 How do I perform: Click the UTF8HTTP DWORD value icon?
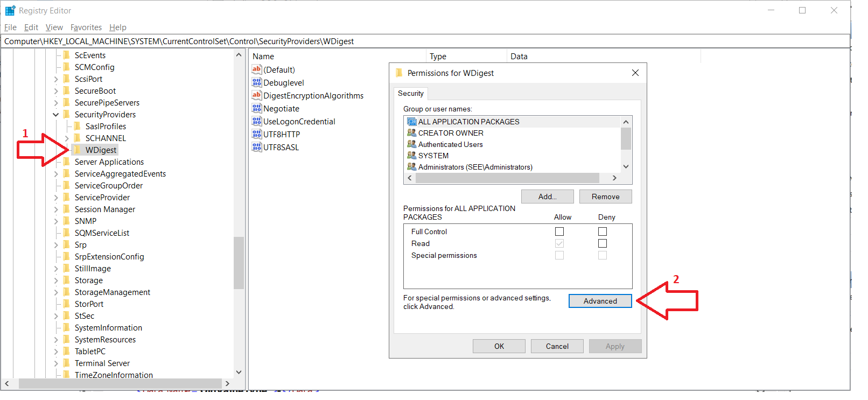(x=257, y=134)
